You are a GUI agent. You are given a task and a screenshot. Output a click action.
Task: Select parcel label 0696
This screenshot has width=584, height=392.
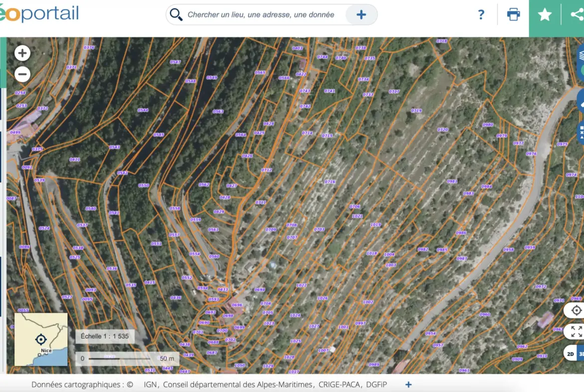click(x=237, y=305)
